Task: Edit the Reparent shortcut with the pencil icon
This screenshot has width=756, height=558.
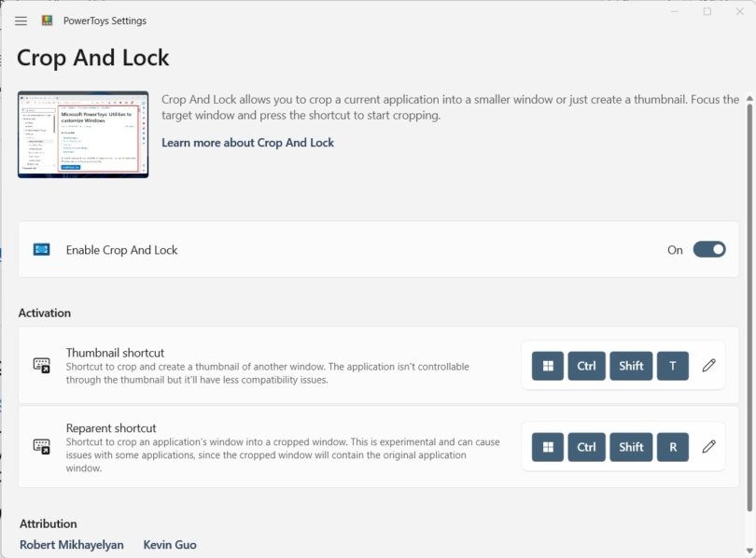Action: point(707,446)
